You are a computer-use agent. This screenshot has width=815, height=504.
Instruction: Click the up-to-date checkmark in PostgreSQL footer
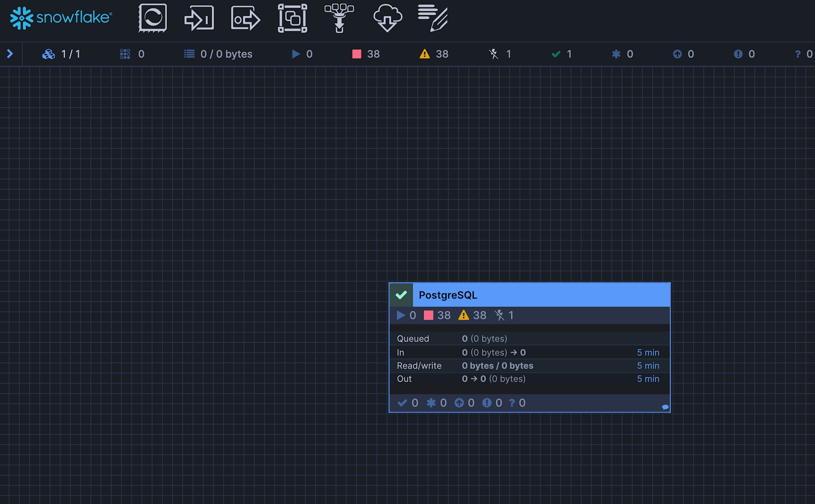pos(402,403)
